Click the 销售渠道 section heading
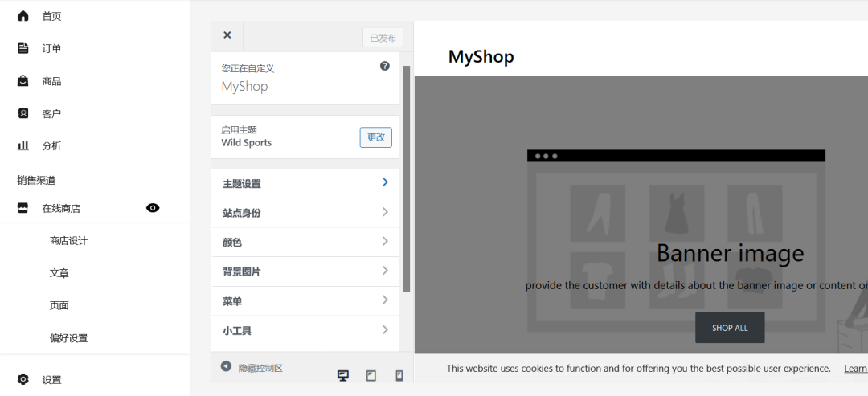 [x=36, y=180]
